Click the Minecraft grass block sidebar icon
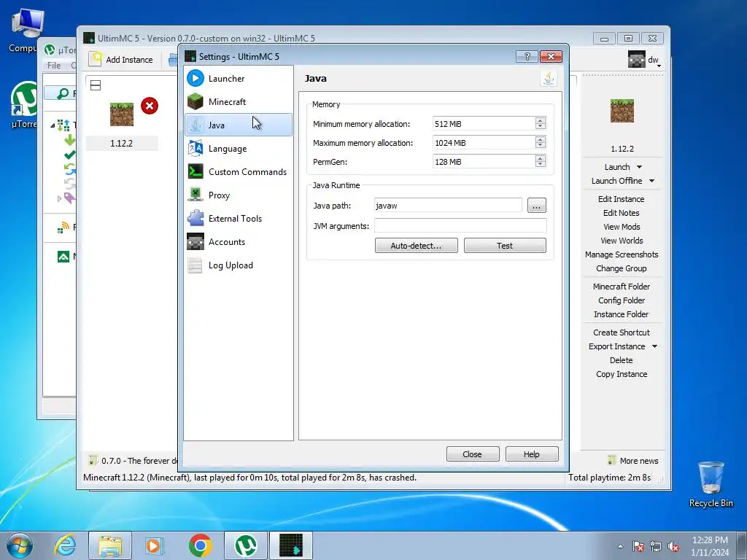Screen dimensions: 747x560 coord(196,101)
